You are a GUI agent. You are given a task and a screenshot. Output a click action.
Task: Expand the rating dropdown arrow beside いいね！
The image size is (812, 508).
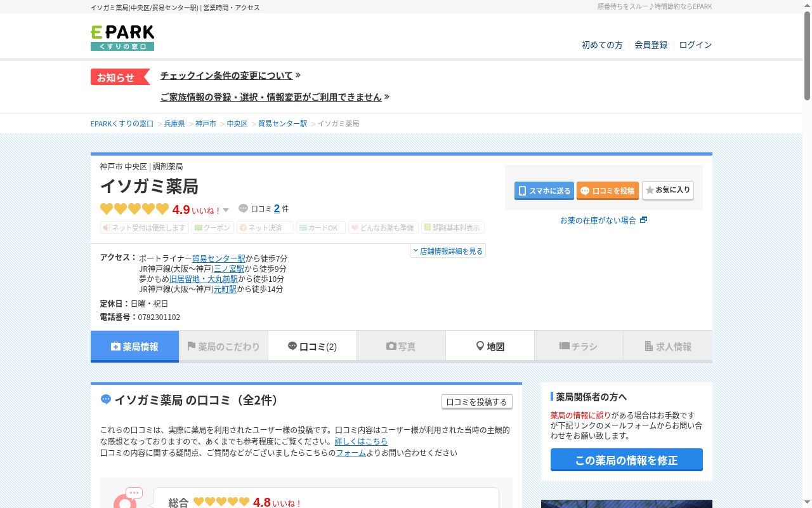[x=226, y=210]
